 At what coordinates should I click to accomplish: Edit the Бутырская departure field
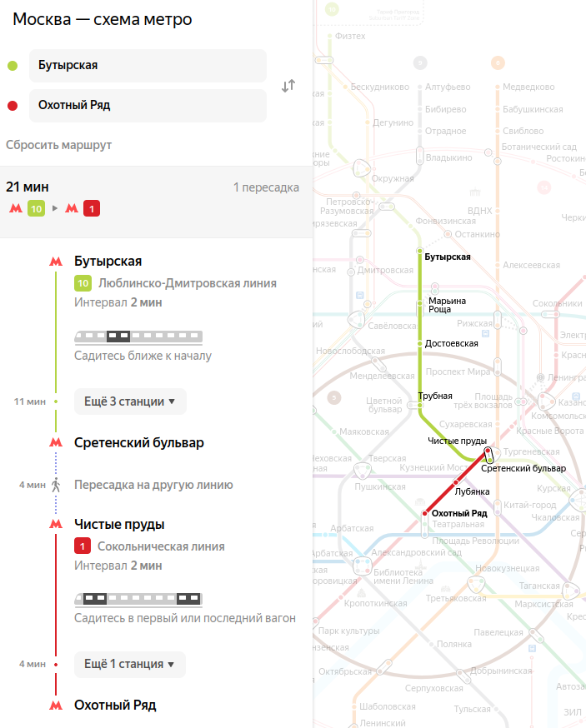click(x=148, y=66)
